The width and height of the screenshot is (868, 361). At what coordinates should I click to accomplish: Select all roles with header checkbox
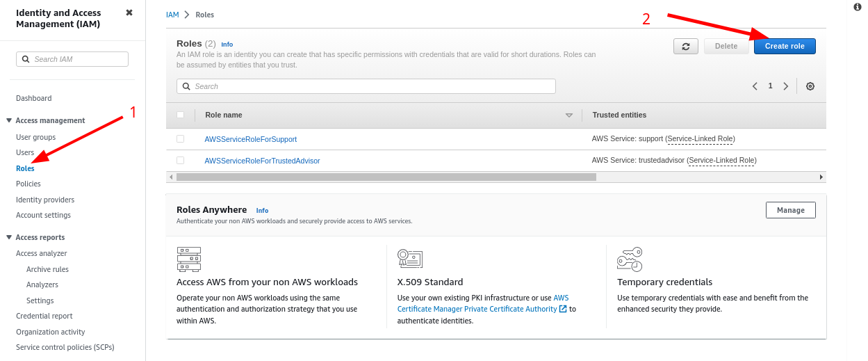pos(181,115)
